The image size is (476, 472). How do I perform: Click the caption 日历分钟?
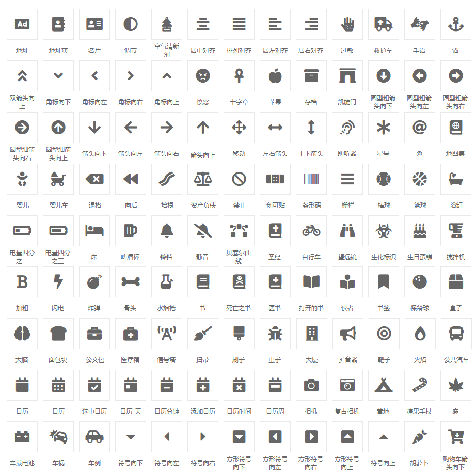(167, 411)
